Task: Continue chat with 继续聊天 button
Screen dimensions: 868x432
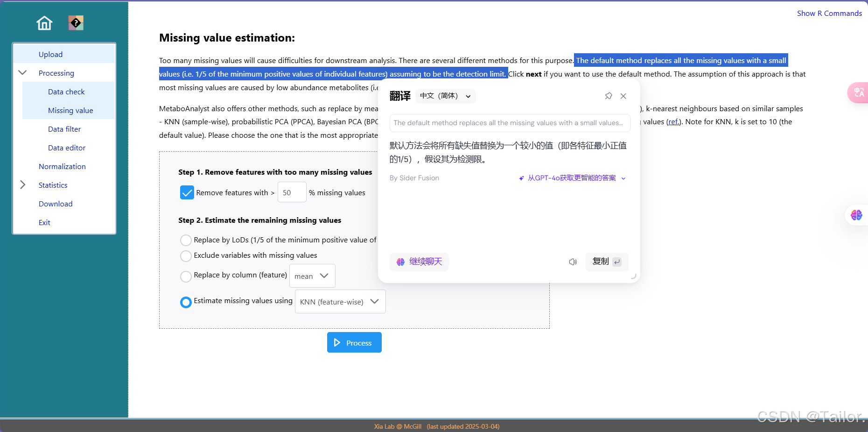Action: coord(419,262)
